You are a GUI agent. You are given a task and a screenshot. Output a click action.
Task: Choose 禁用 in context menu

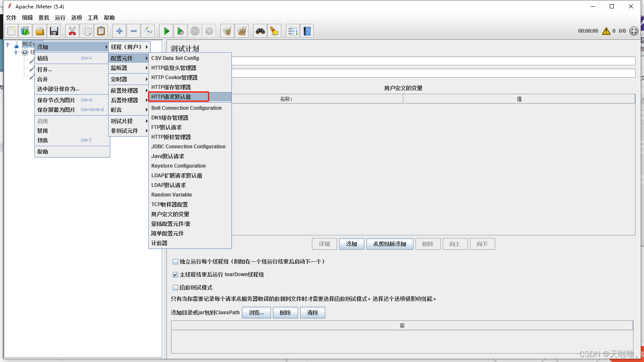pos(72,131)
